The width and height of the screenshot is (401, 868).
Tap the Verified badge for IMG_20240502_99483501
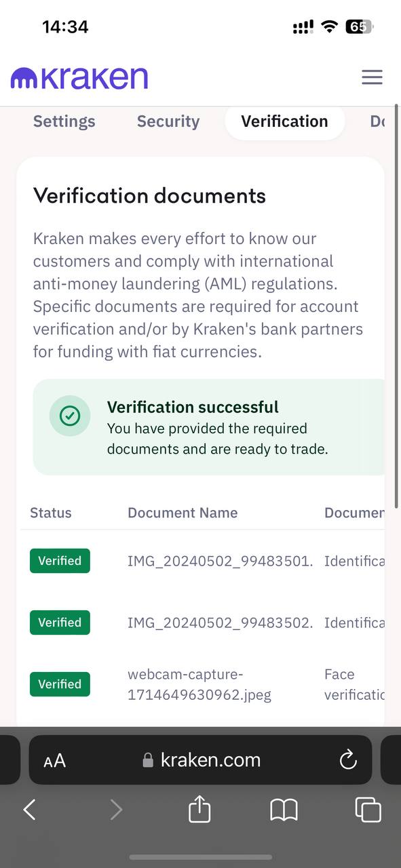click(60, 561)
